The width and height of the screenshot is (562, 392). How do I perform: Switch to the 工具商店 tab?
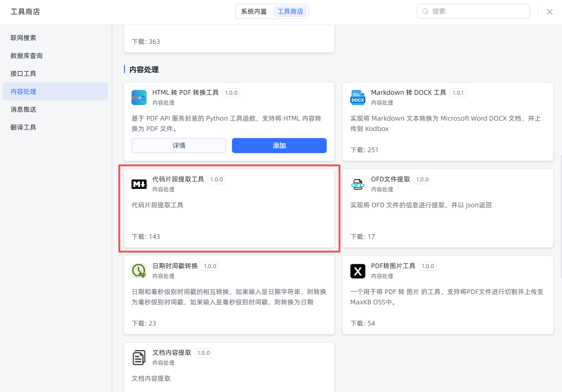[290, 11]
